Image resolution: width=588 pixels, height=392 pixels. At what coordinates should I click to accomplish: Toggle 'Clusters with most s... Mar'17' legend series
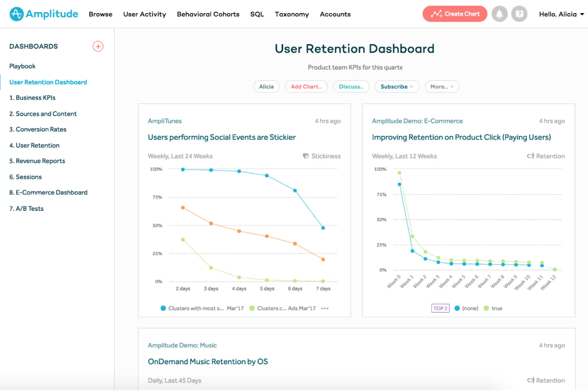[x=202, y=308]
